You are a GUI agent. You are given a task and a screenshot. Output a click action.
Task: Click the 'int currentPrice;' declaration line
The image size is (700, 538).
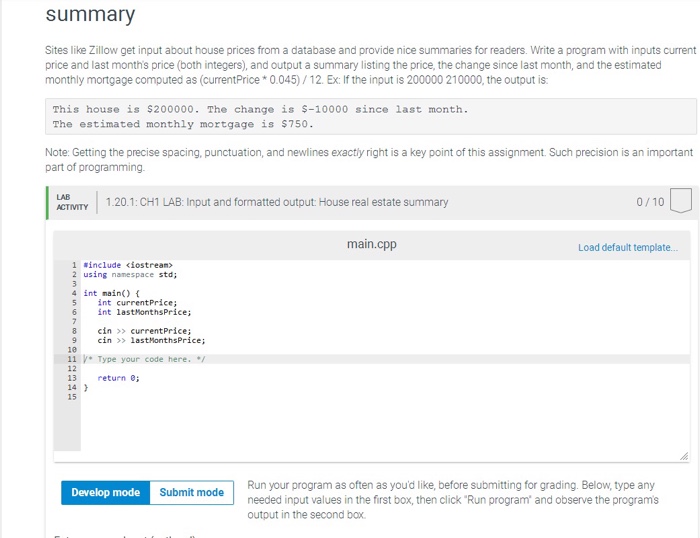(x=138, y=303)
